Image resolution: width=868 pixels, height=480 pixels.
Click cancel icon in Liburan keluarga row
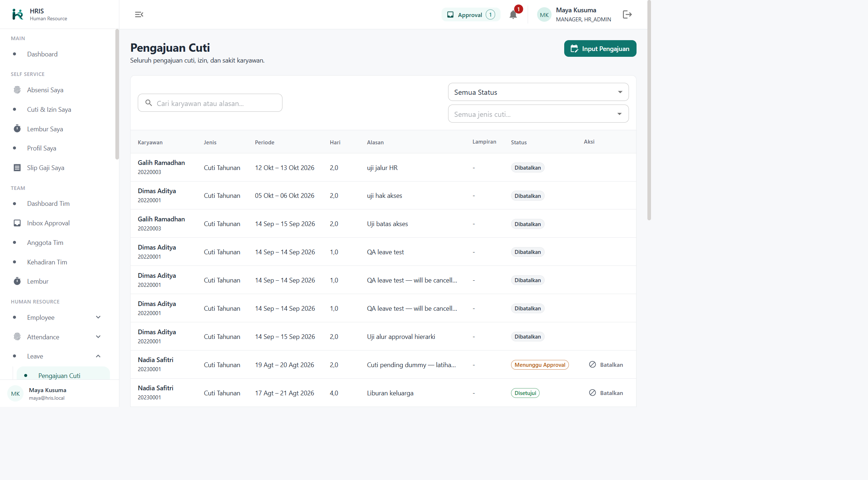point(592,393)
